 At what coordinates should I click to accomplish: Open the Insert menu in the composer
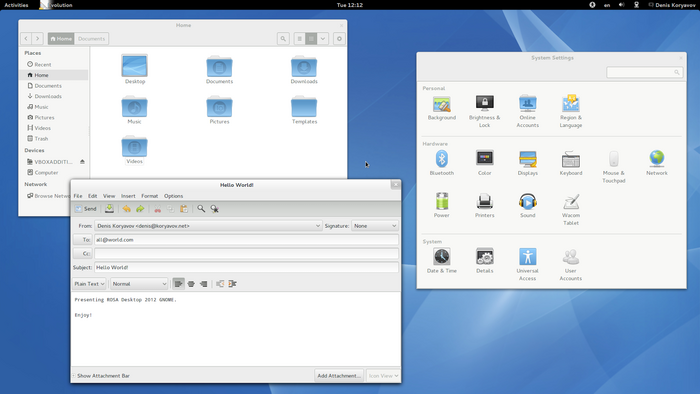pyautogui.click(x=128, y=196)
